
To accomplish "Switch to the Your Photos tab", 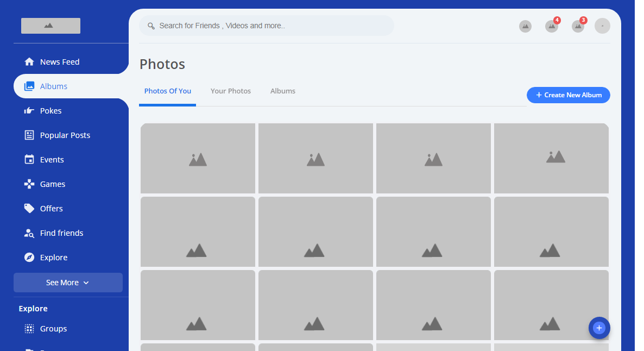I will pos(231,91).
